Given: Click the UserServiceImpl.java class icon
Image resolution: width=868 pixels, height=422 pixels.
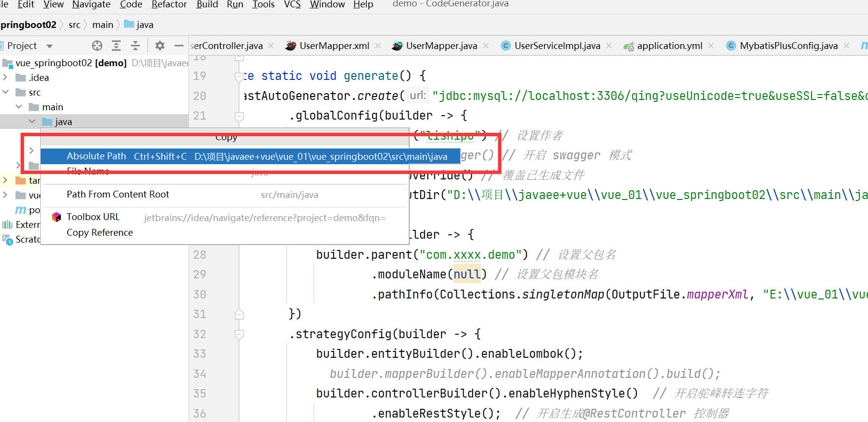Looking at the screenshot, I should 506,46.
